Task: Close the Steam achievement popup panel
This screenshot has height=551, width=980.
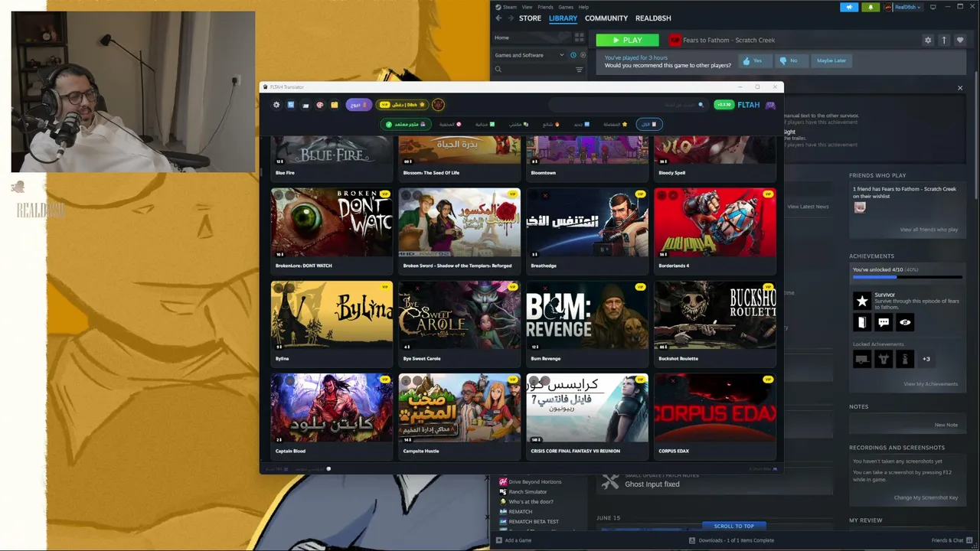Action: [x=960, y=88]
